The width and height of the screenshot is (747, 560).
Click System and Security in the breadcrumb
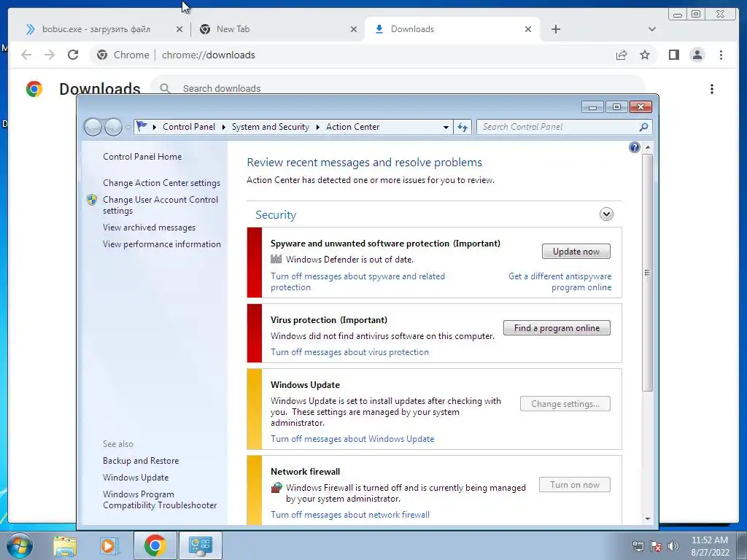tap(270, 127)
